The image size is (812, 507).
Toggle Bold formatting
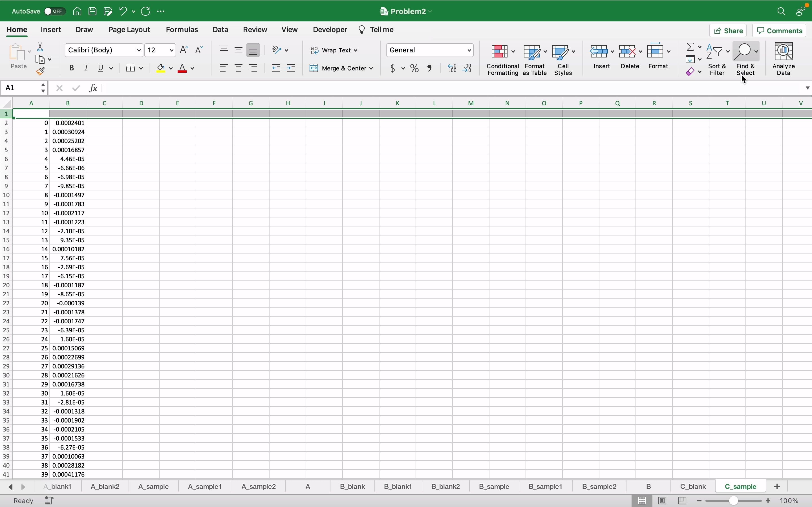tap(72, 68)
